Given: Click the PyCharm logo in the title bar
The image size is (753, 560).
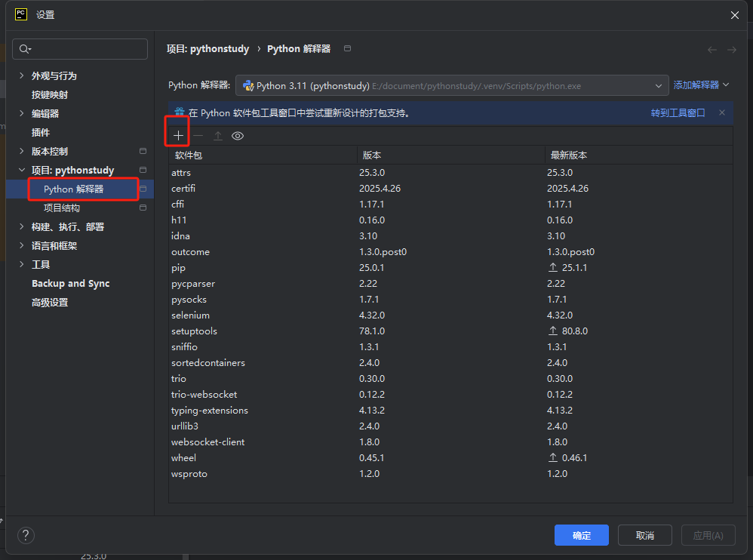Looking at the screenshot, I should coord(21,14).
